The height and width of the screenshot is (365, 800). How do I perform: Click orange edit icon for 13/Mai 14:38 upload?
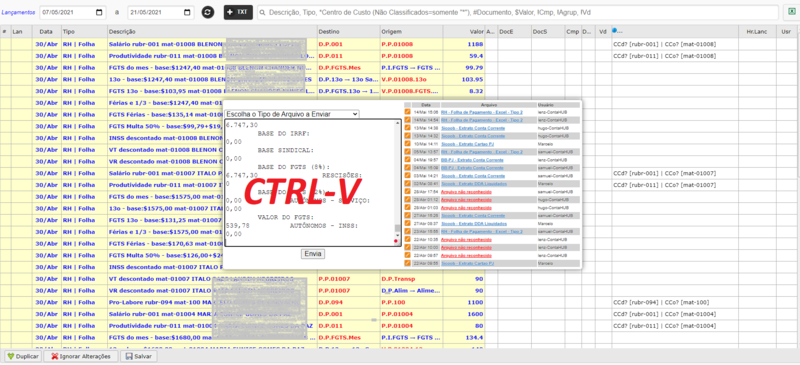pos(408,128)
